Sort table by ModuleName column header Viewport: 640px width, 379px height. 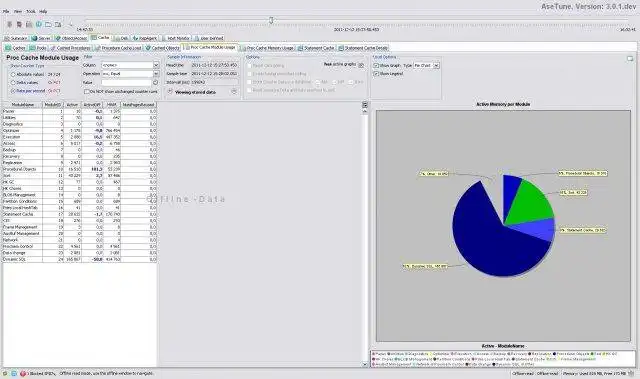click(22, 105)
